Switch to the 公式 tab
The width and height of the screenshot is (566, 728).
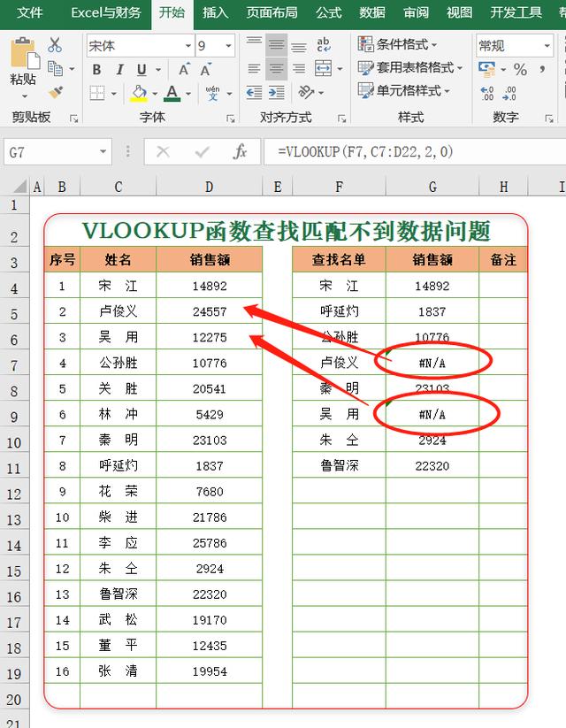tap(329, 12)
